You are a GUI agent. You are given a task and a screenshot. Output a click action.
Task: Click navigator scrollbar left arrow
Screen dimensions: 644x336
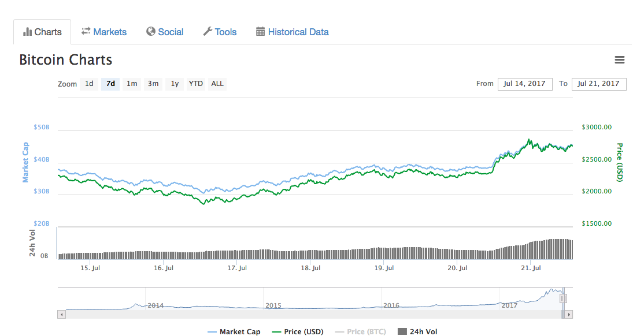pyautogui.click(x=62, y=315)
